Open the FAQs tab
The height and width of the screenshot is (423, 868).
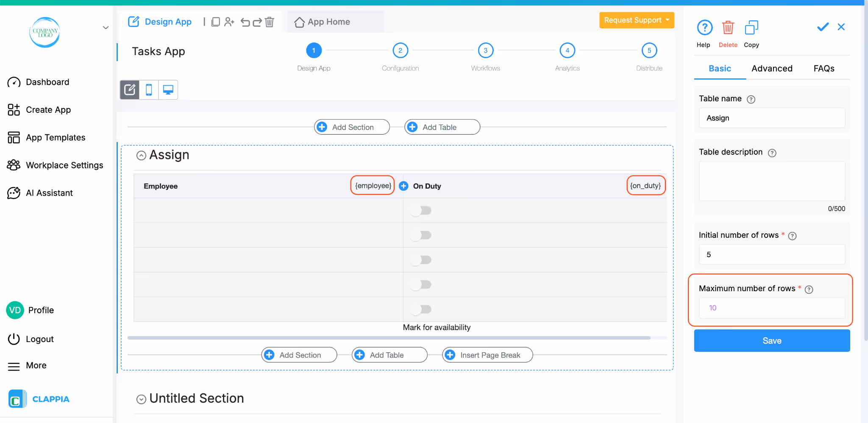tap(823, 68)
